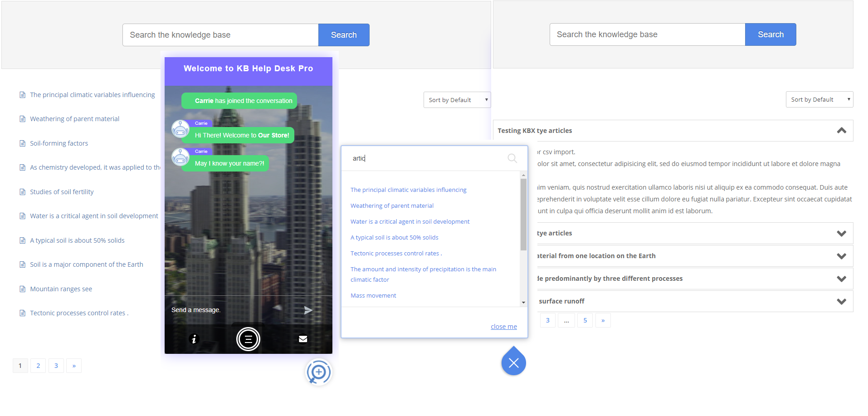868x416 pixels.
Task: Click Carrie's bot avatar beside welcome message
Action: point(180,129)
